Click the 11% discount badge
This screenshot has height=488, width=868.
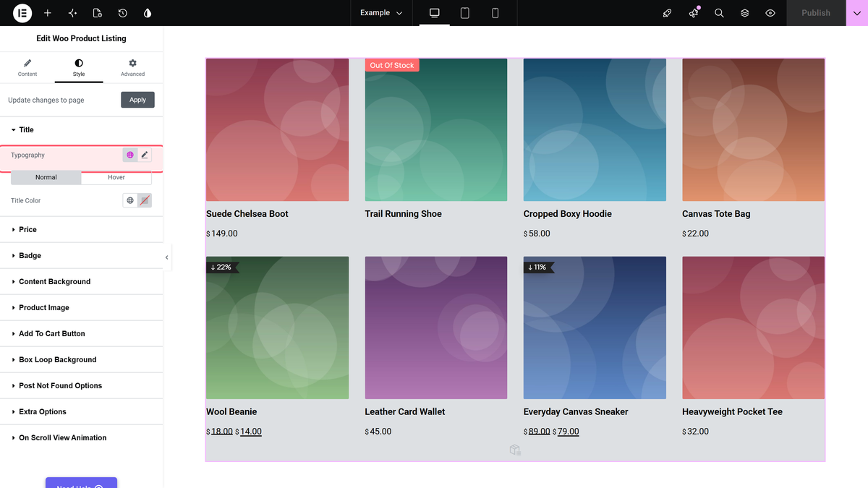tap(537, 267)
